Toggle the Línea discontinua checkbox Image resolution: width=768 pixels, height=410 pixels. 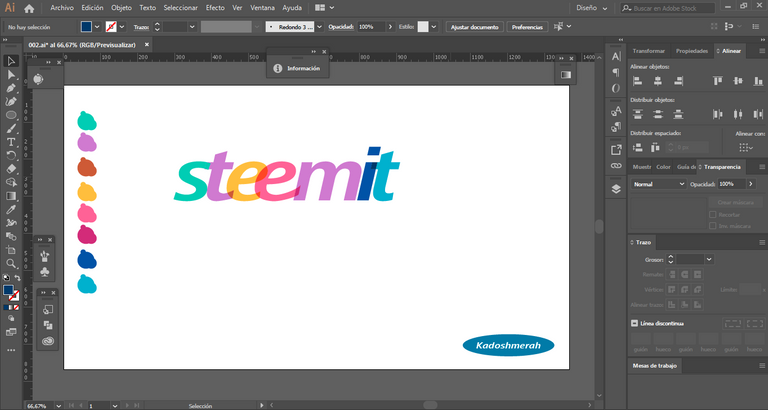[x=634, y=323]
